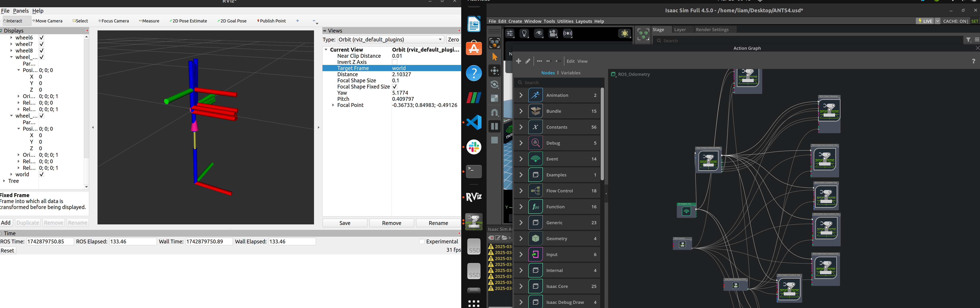The image size is (980, 308).
Task: Click the Reset time button
Action: (8, 250)
